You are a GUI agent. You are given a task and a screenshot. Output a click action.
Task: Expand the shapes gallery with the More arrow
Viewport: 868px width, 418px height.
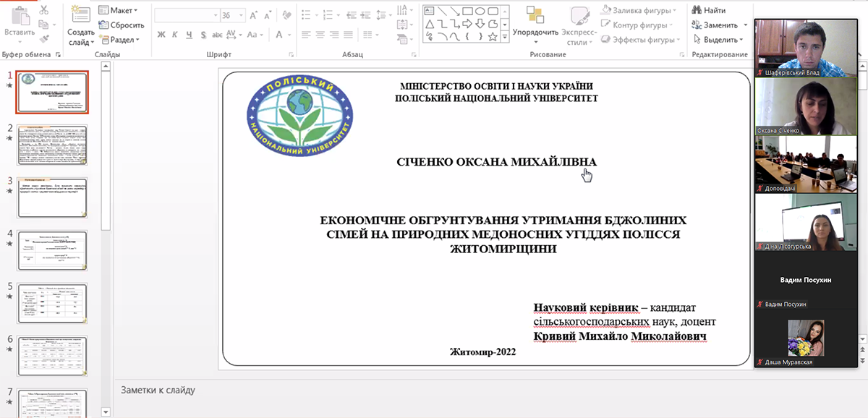coord(503,38)
